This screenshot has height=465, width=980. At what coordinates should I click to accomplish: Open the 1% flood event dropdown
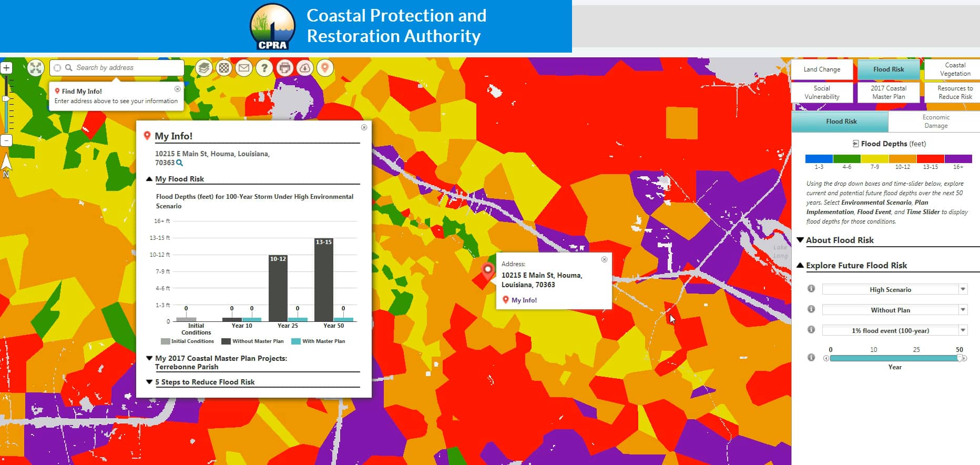[895, 330]
